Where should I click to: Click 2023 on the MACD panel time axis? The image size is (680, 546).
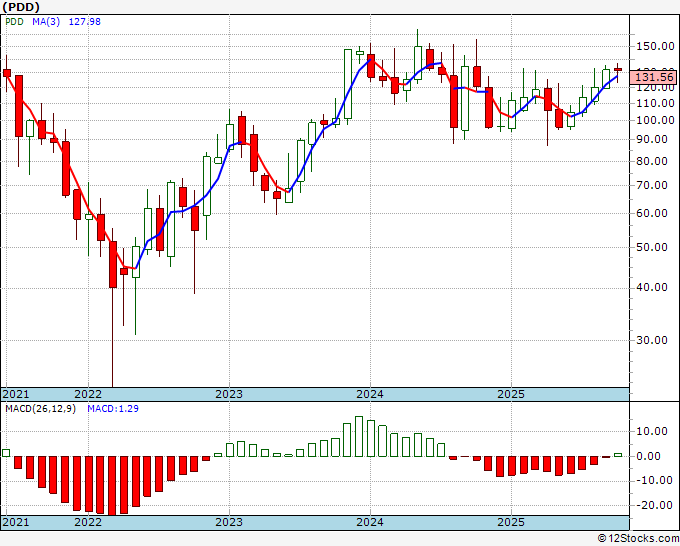(x=229, y=522)
